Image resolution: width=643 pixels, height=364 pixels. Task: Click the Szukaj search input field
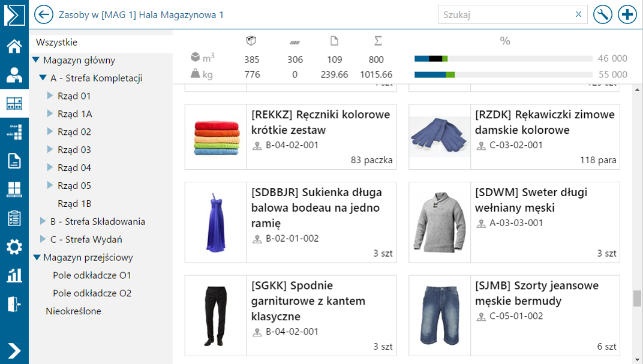(x=507, y=15)
